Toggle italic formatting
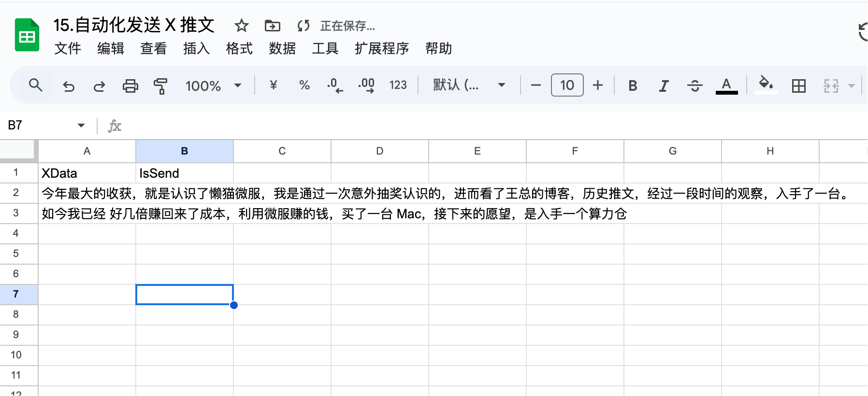 [664, 86]
